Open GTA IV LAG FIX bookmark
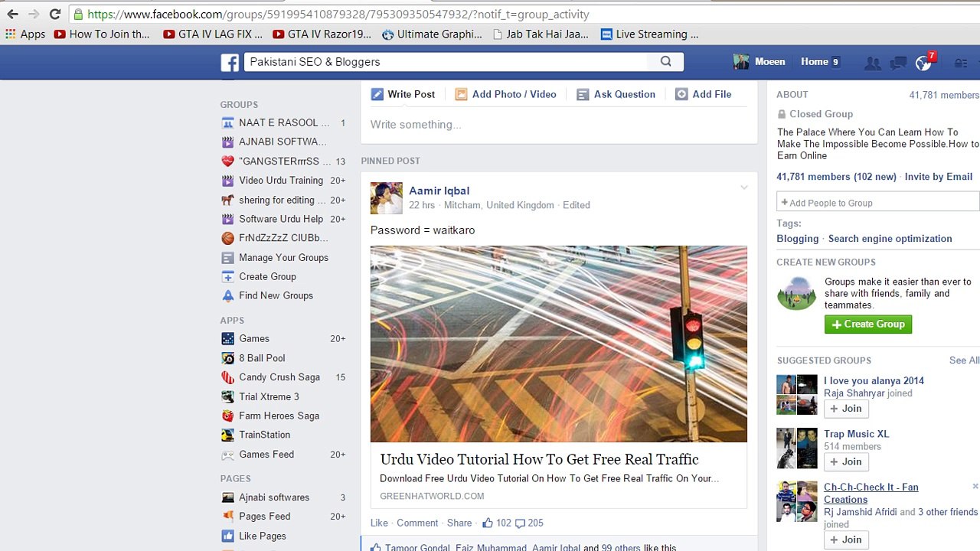Viewport: 980px width, 551px height. pos(213,34)
